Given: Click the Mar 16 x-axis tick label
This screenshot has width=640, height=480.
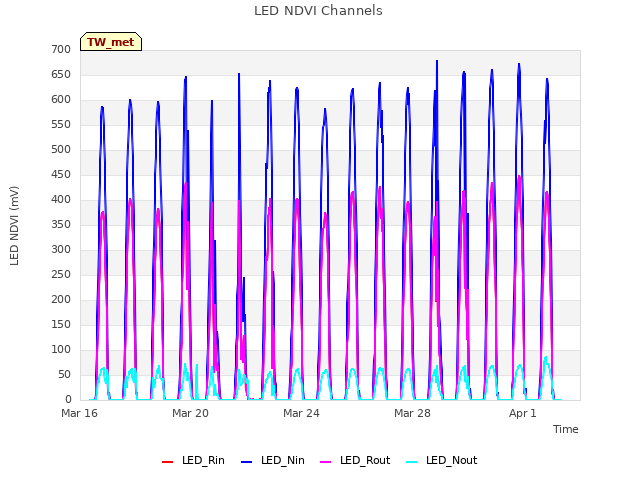Looking at the screenshot, I should 80,413.
